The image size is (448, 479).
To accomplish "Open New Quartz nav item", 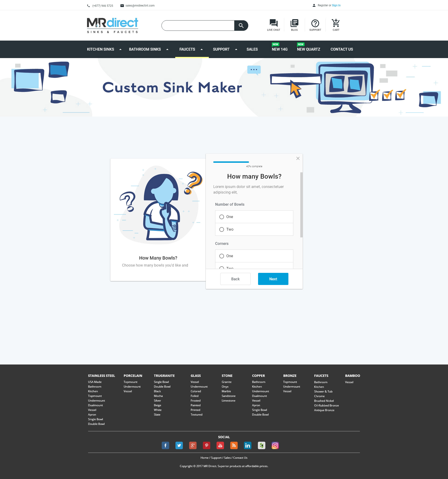I will pyautogui.click(x=308, y=49).
